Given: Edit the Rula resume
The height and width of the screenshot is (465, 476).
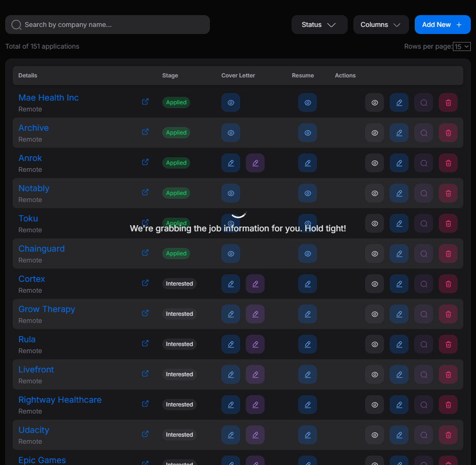Looking at the screenshot, I should [308, 344].
